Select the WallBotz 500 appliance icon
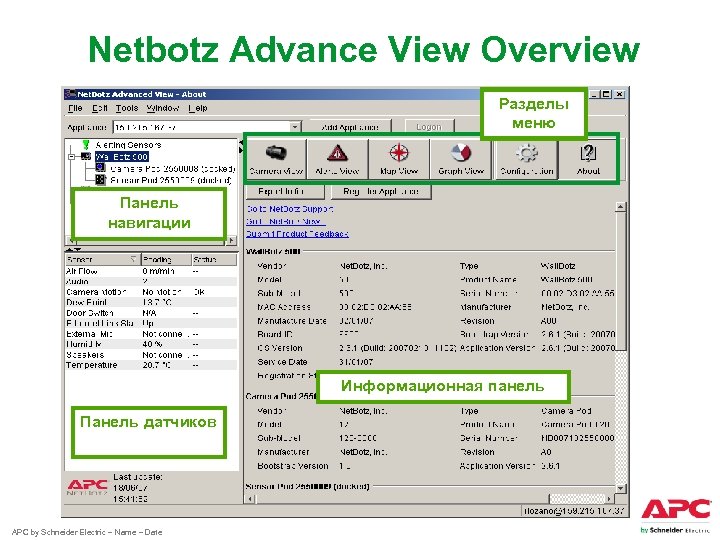This screenshot has height=540, width=720. (86, 157)
